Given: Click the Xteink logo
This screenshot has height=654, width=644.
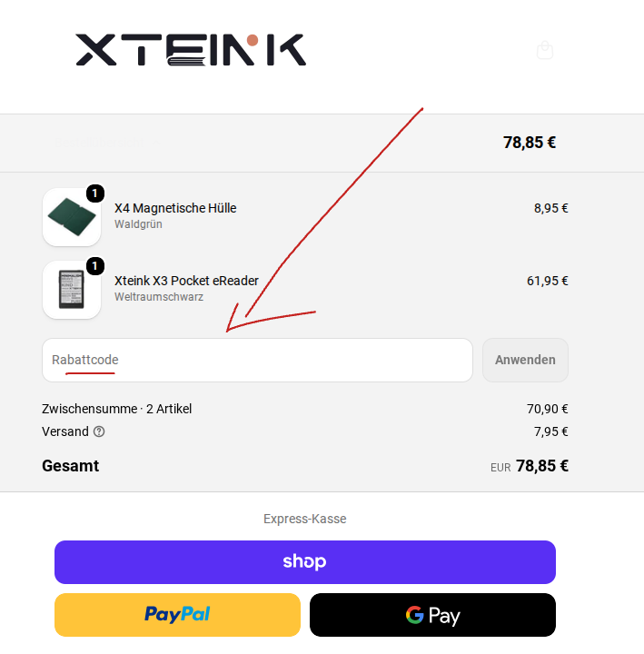Looking at the screenshot, I should pyautogui.click(x=191, y=50).
